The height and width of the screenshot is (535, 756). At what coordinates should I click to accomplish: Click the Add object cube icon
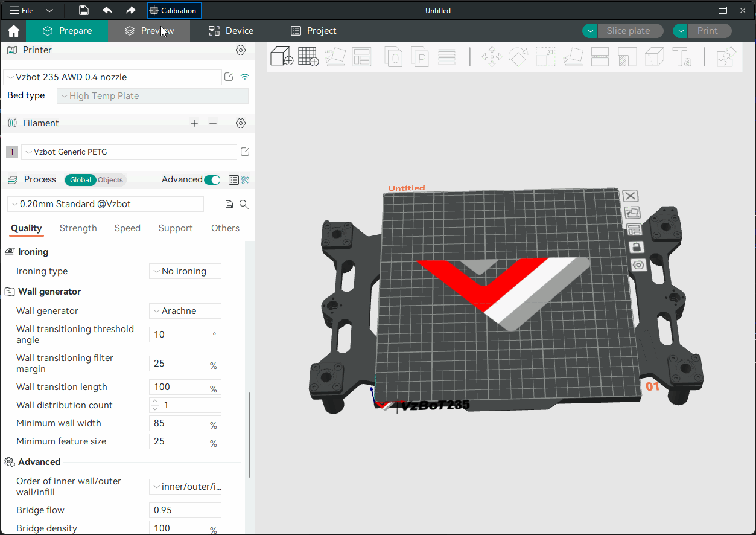tap(281, 57)
